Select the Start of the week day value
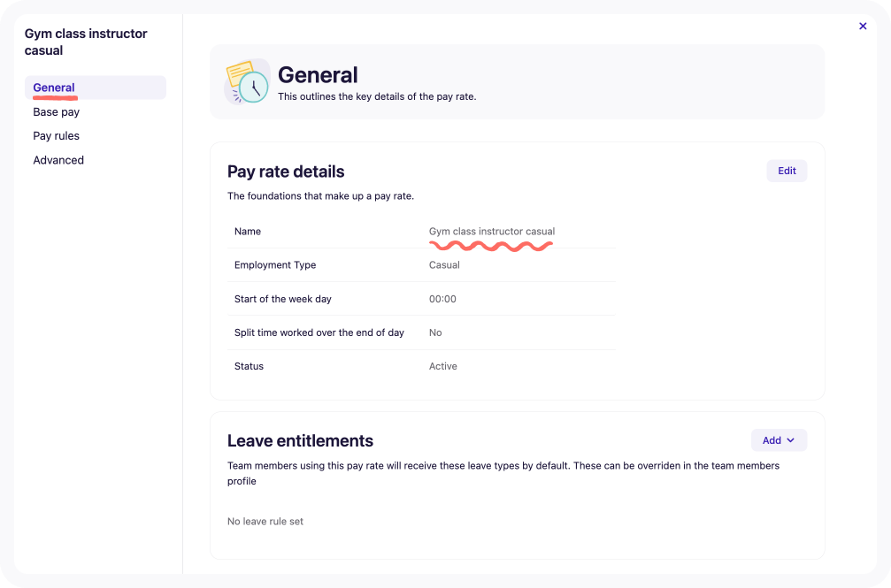This screenshot has height=588, width=891. 440,299
